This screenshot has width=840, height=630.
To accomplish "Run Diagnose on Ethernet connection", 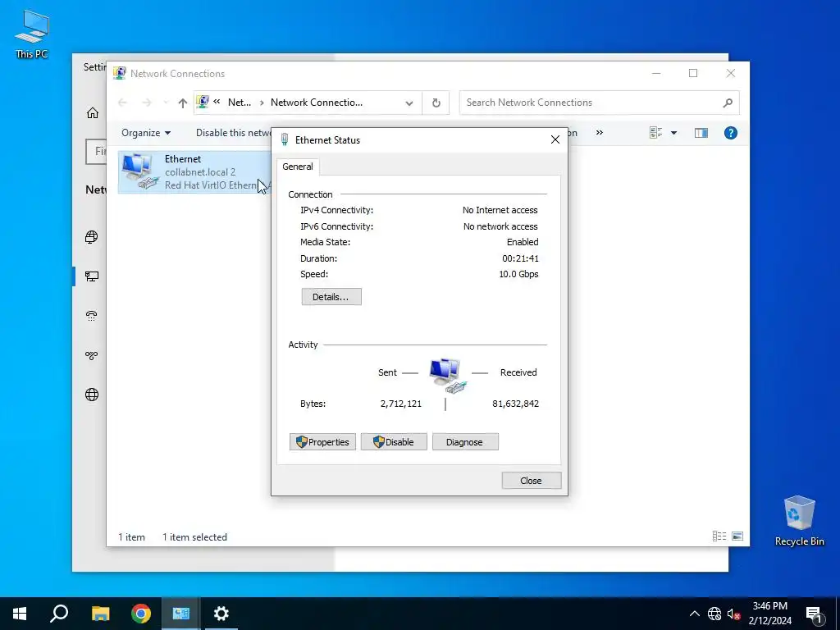I will point(465,442).
